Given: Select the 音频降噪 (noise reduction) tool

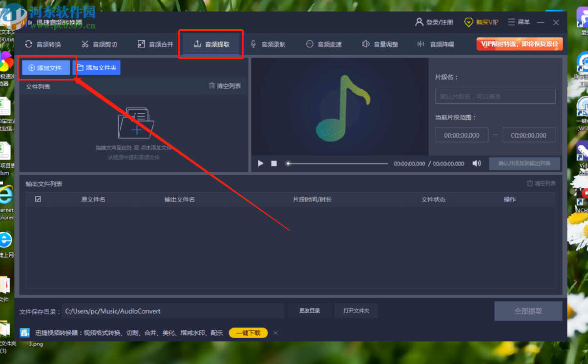Looking at the screenshot, I should [x=436, y=44].
